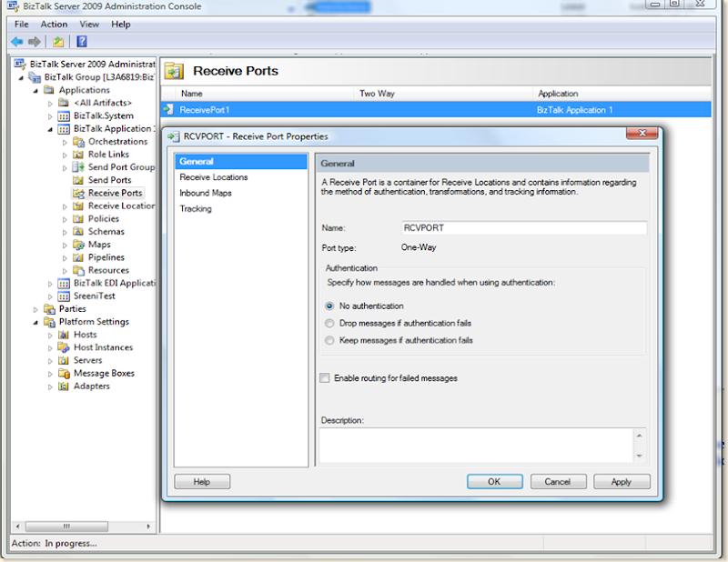The image size is (728, 562).
Task: Click the Send Ports tree icon
Action: coord(78,180)
